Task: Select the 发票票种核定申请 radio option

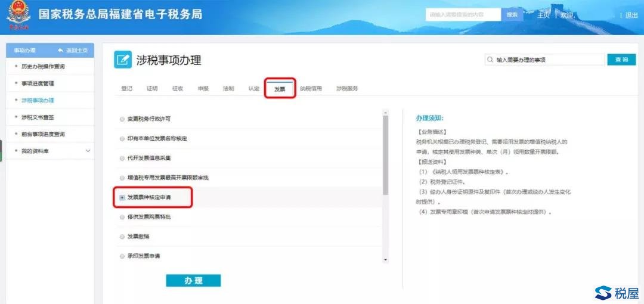Action: click(122, 197)
